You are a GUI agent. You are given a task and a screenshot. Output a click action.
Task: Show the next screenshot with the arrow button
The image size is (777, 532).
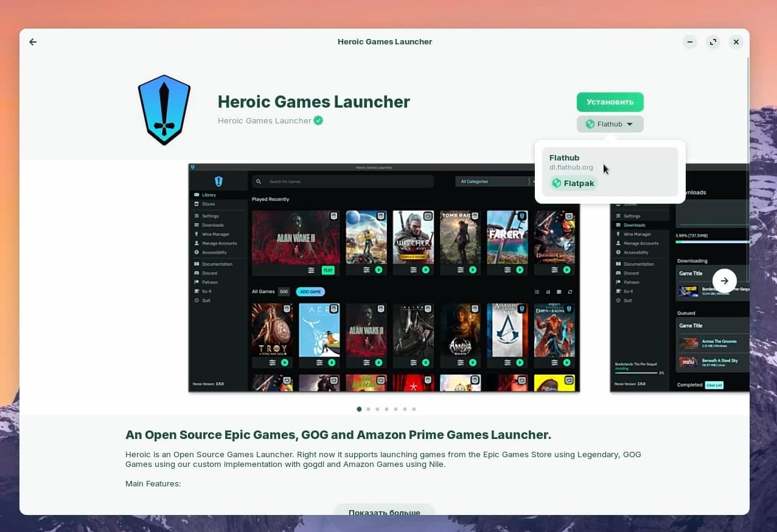[x=724, y=281]
